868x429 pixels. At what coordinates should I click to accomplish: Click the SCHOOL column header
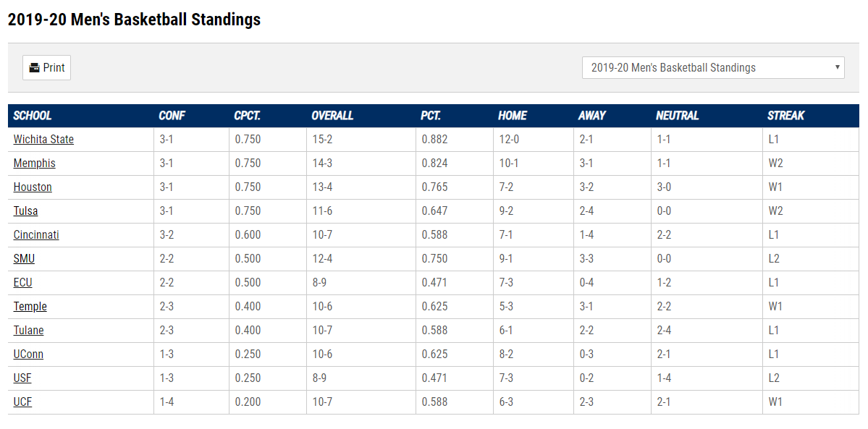coord(33,116)
